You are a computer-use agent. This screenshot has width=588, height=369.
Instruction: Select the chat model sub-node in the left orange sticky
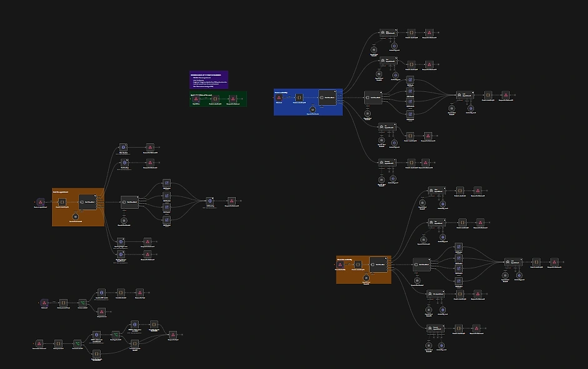point(75,216)
